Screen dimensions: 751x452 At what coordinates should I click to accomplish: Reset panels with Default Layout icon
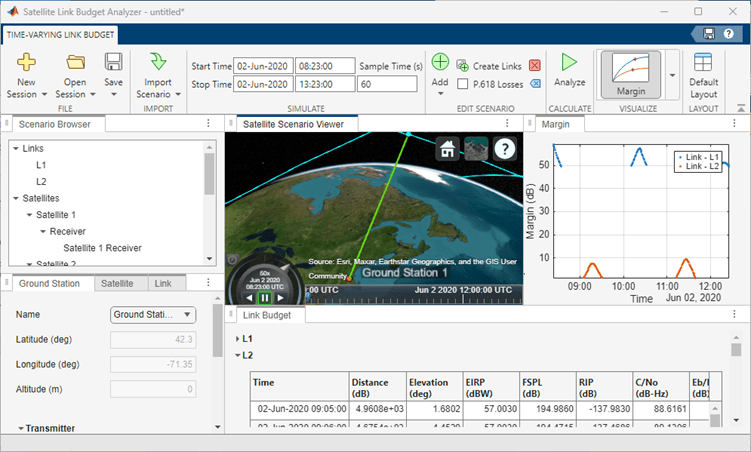[x=703, y=62]
